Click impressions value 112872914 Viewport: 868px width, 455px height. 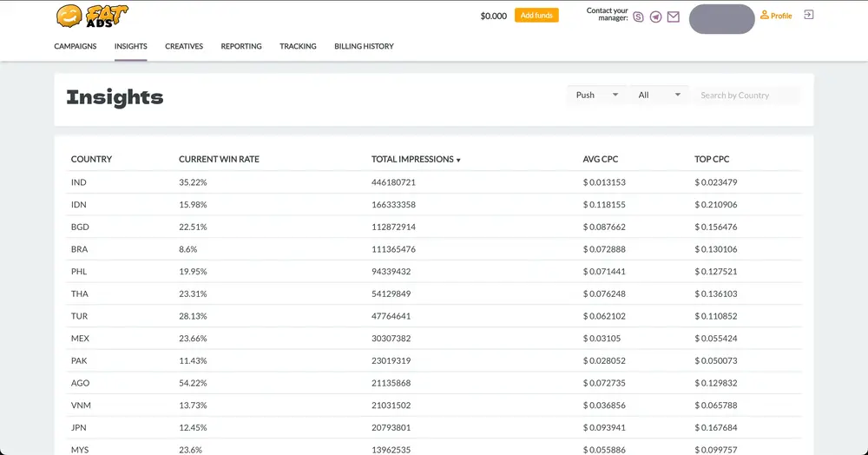click(393, 227)
